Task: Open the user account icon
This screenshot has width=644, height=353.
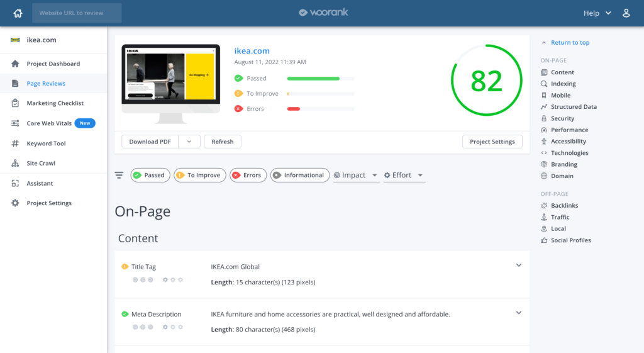Action: pyautogui.click(x=626, y=13)
